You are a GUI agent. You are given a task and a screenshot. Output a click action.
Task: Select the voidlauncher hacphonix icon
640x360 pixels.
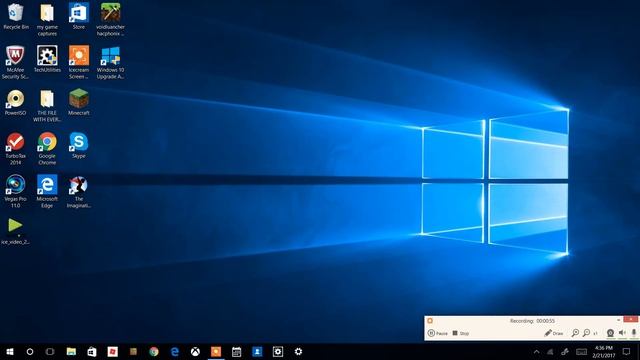(110, 20)
